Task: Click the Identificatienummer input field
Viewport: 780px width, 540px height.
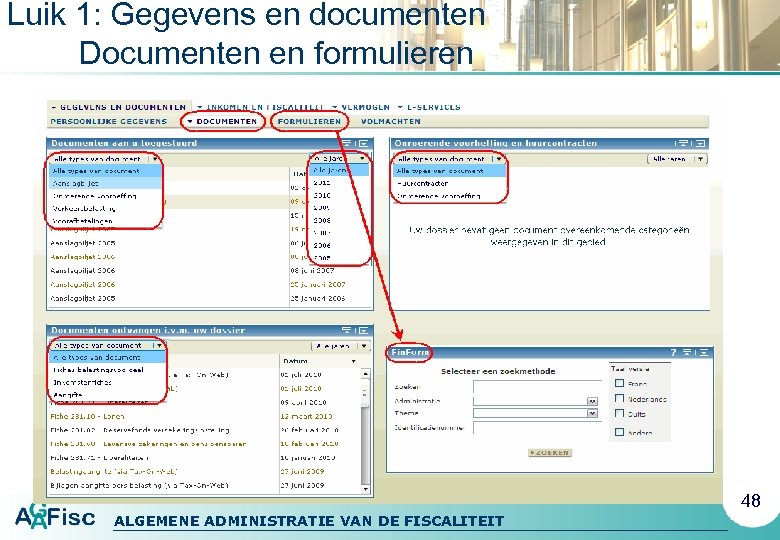Action: [537, 427]
